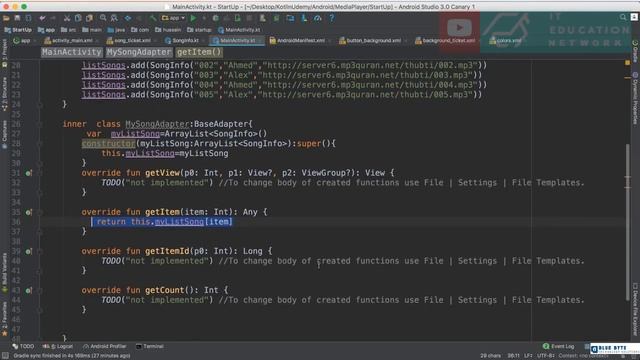Click the override gutter icon beside getCount
640x360 pixels.
[x=28, y=291]
